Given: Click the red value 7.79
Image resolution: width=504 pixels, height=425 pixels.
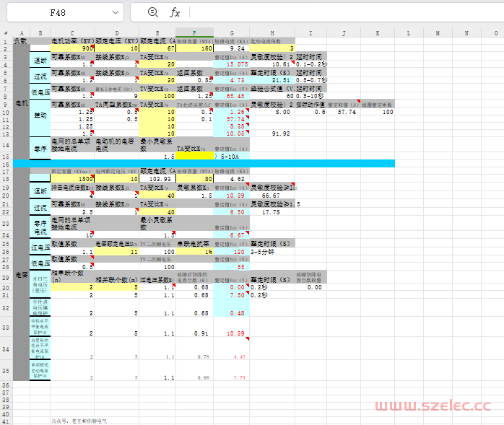Looking at the screenshot, I should [x=232, y=371].
